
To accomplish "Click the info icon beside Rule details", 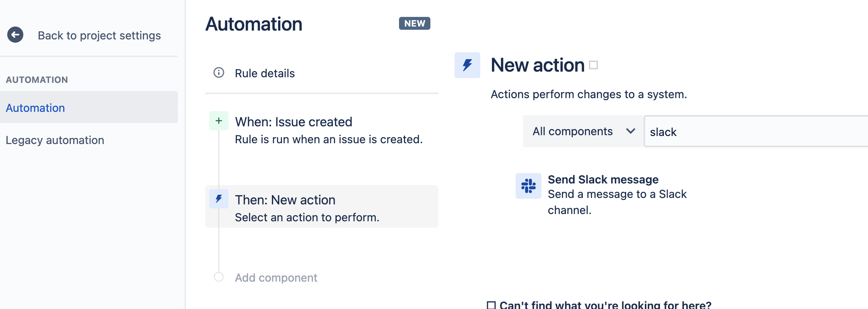I will click(x=218, y=73).
